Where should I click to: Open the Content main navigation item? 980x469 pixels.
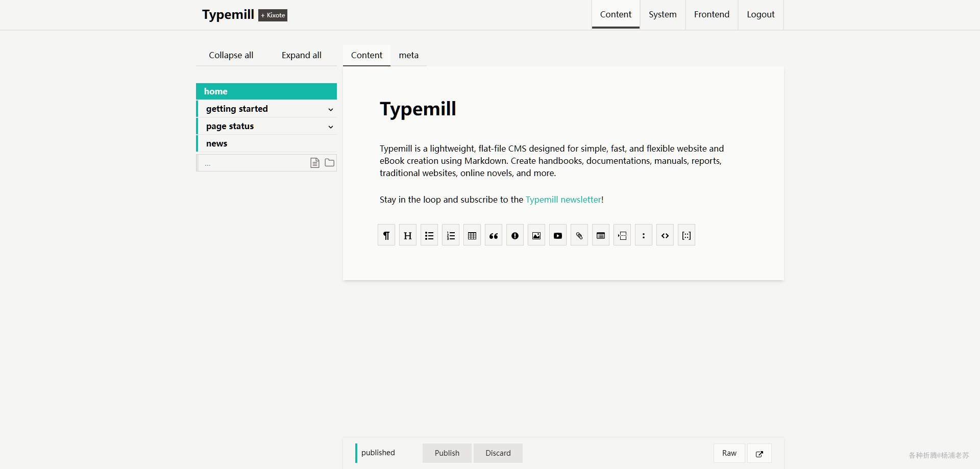click(616, 14)
